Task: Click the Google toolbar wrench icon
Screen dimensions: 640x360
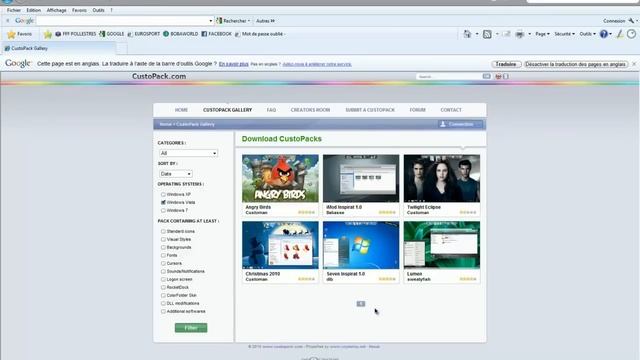Action: (x=631, y=20)
